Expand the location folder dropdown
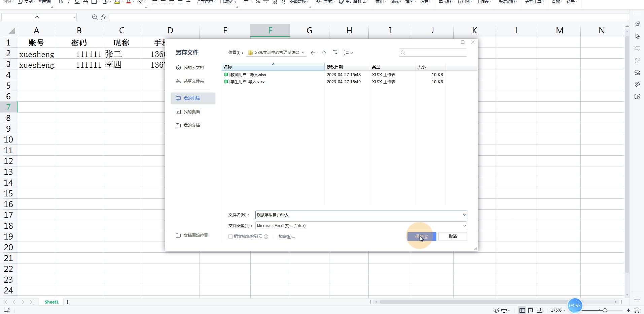644x314 pixels. pos(303,53)
